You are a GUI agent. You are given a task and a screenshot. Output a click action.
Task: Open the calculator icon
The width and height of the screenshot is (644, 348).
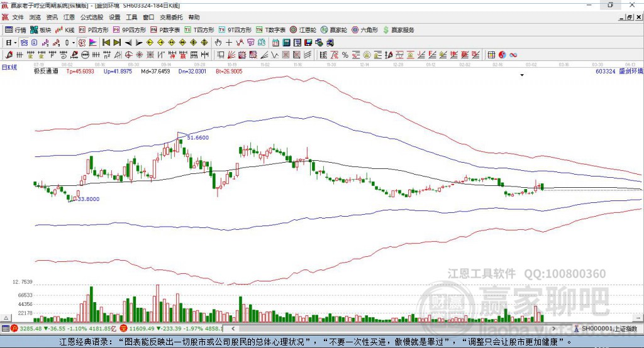286,43
